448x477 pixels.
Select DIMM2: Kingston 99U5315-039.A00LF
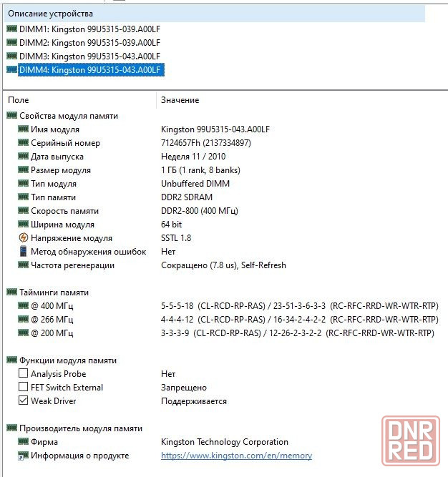tap(89, 43)
